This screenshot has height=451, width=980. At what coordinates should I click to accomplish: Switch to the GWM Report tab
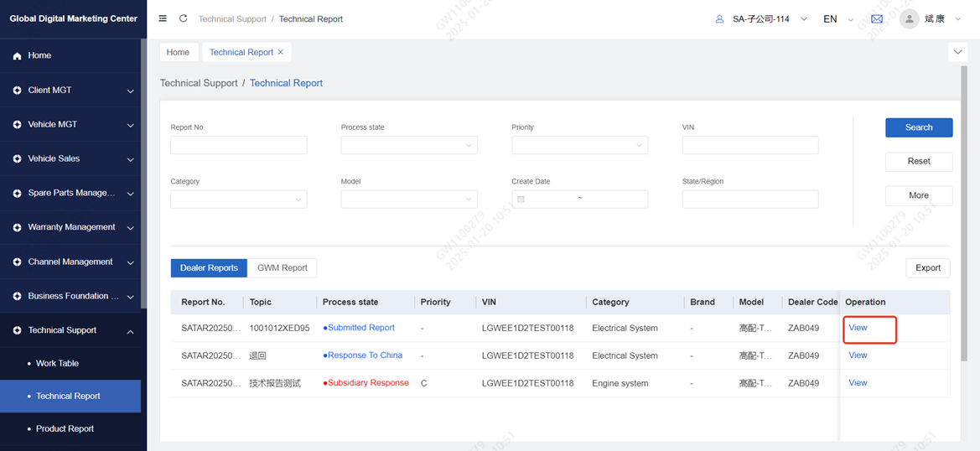click(282, 268)
